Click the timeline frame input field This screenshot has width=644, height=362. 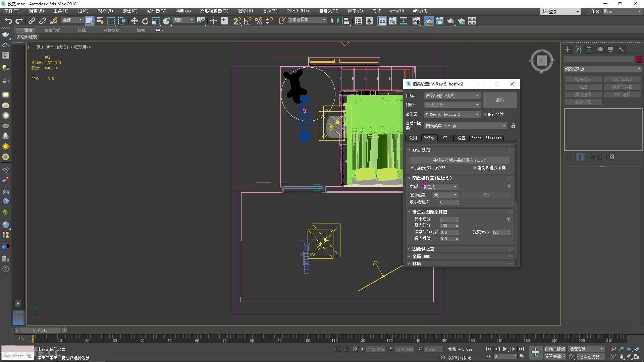tap(40, 330)
